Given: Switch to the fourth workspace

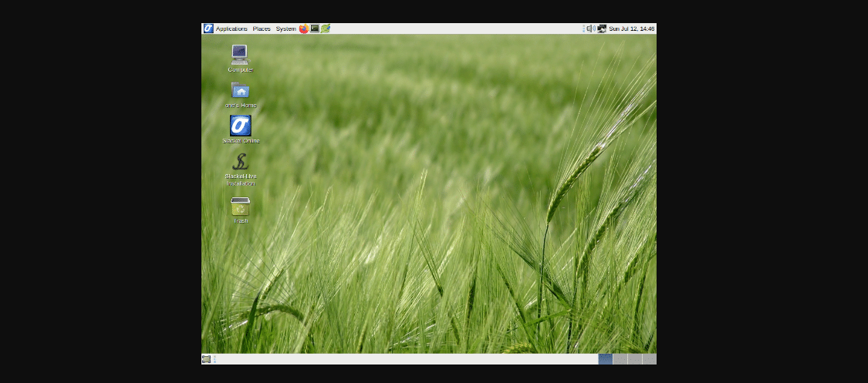Looking at the screenshot, I should 649,359.
